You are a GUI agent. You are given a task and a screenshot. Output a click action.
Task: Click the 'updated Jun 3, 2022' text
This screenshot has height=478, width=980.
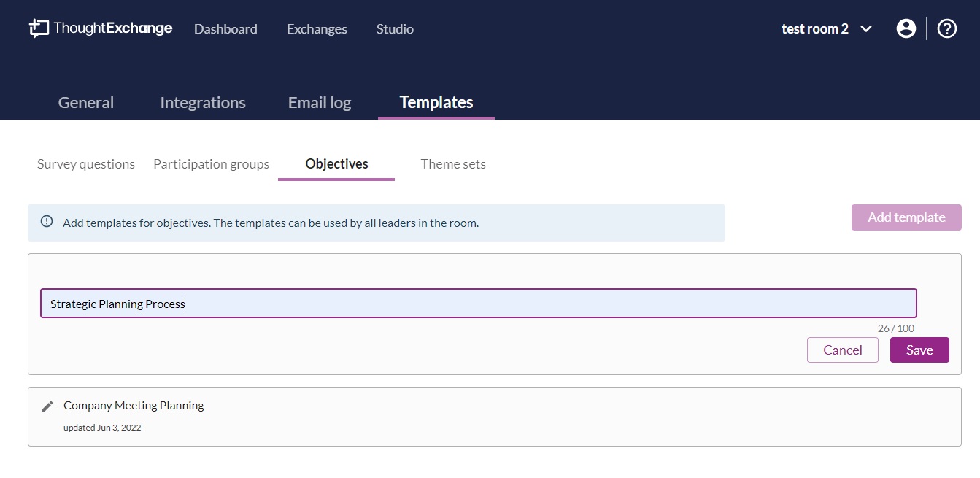[x=102, y=428]
